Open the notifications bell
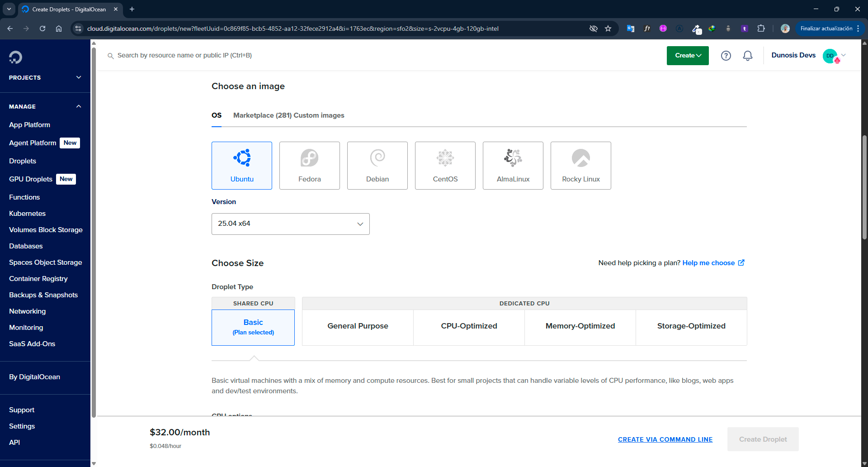Image resolution: width=868 pixels, height=467 pixels. [x=747, y=56]
